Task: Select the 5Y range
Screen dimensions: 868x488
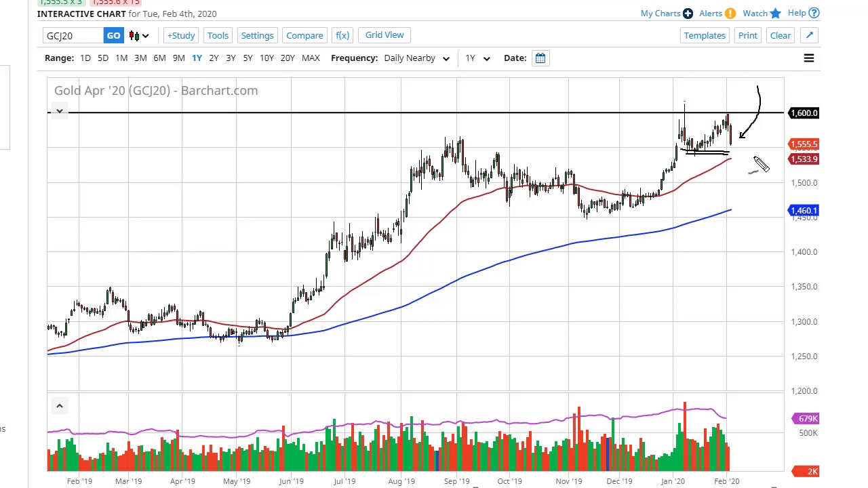Action: pos(248,58)
